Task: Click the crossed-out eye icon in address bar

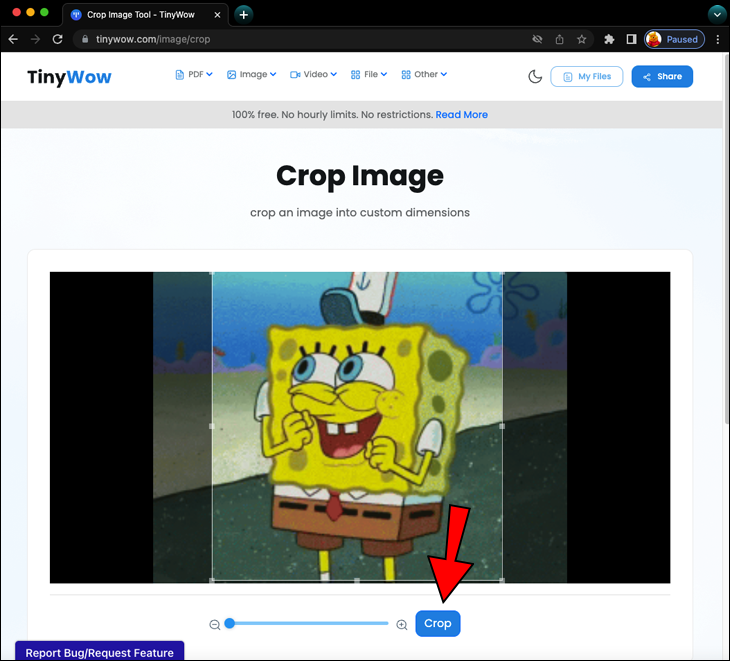Action: point(537,40)
